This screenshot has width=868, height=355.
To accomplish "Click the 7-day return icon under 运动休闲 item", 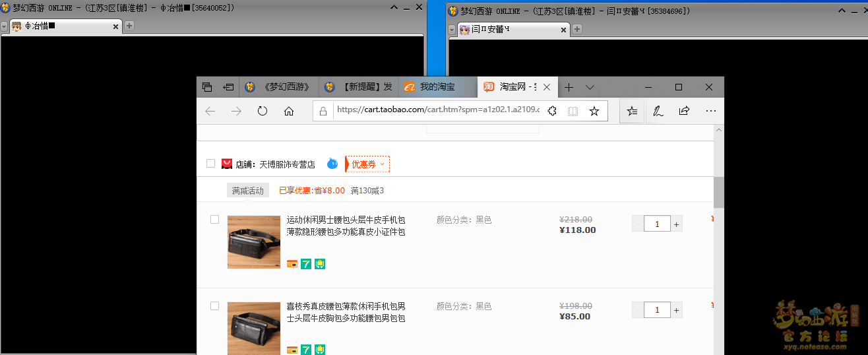I will (x=306, y=264).
